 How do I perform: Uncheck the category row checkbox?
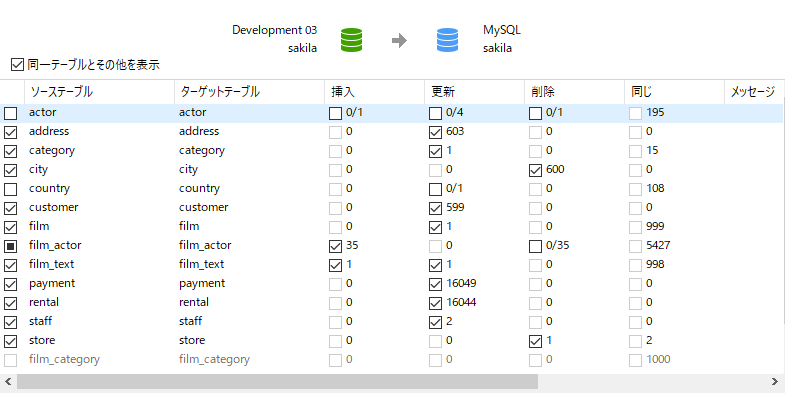(11, 152)
